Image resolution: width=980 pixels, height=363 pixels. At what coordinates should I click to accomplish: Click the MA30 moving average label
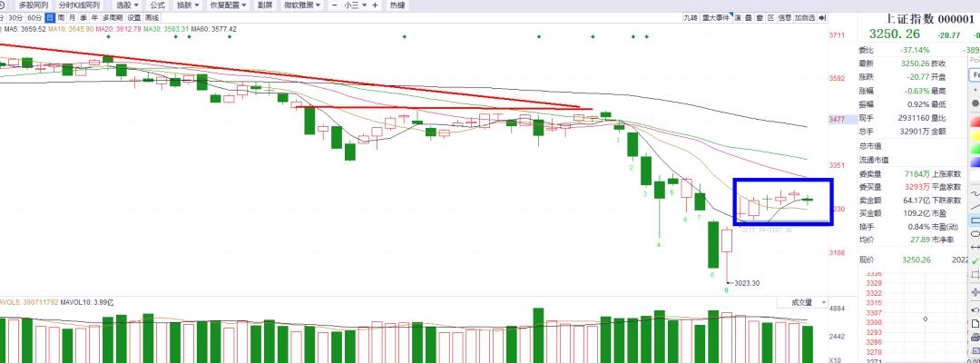[x=166, y=29]
